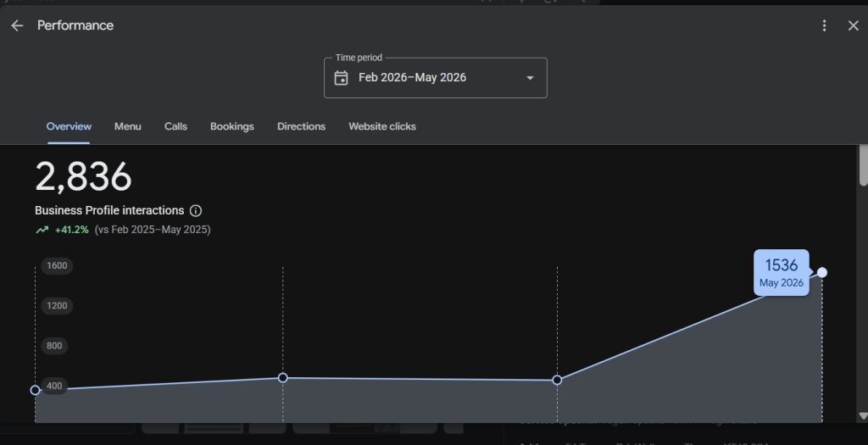Go back using the left arrow icon
This screenshot has height=445, width=868.
click(17, 25)
